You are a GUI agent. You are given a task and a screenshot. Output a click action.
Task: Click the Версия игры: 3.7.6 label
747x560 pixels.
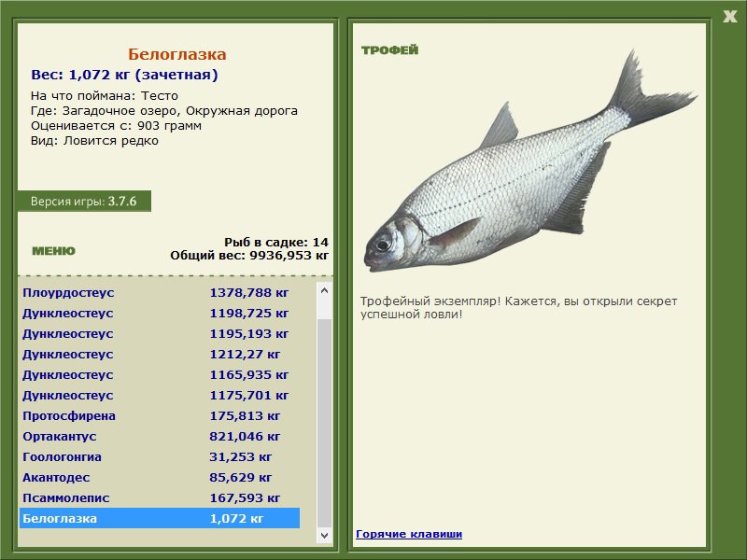point(84,201)
